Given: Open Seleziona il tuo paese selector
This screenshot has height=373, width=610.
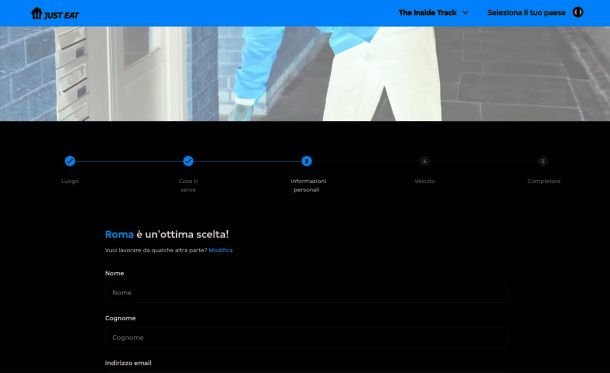Looking at the screenshot, I should pos(526,13).
